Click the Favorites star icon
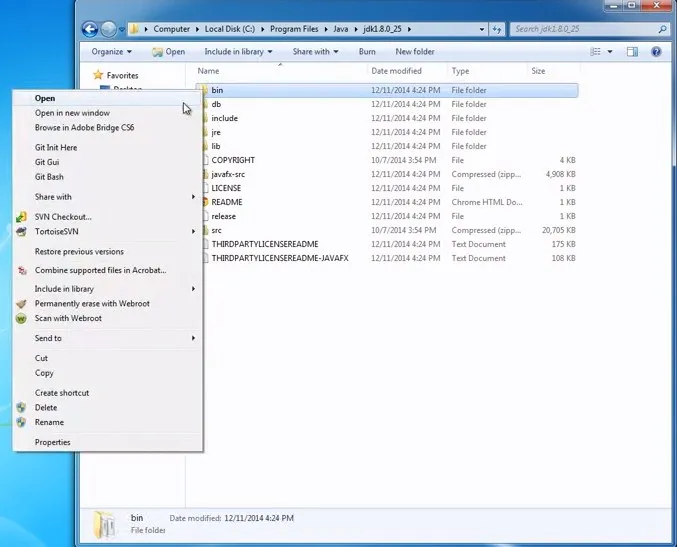This screenshot has width=677, height=547. click(98, 75)
